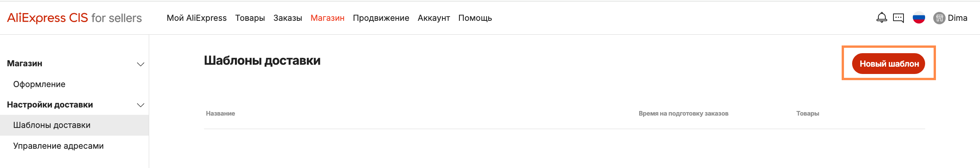This screenshot has height=168, width=980.
Task: Click the AliExpress CIS for sellers logo
Action: tap(74, 18)
